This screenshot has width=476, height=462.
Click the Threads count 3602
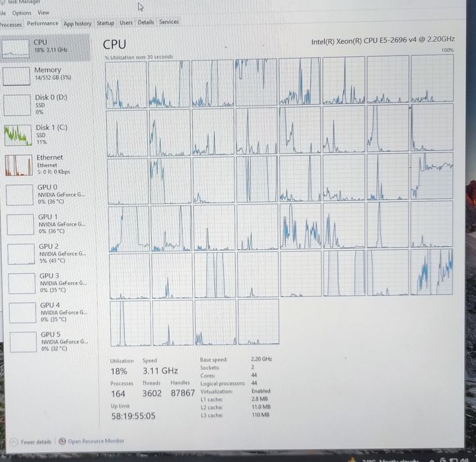(152, 393)
